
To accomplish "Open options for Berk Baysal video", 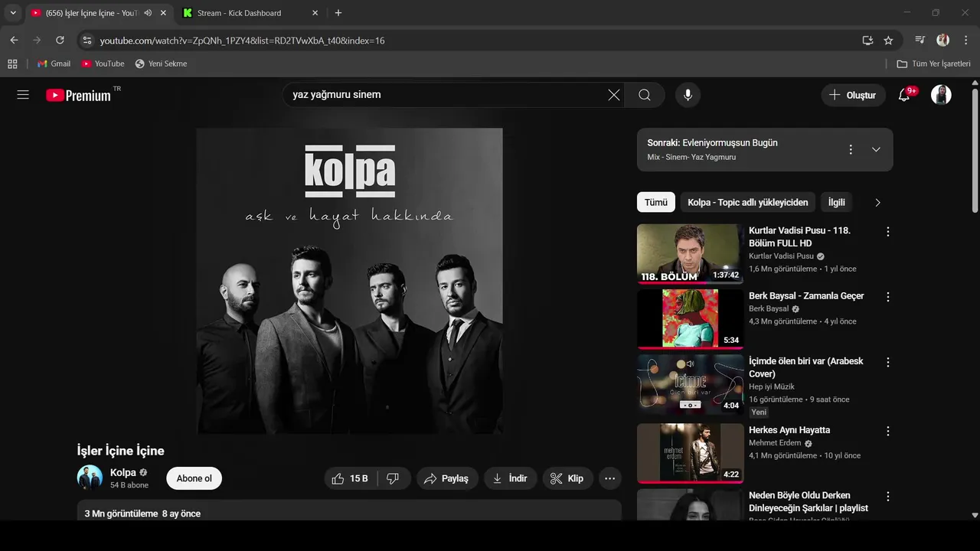I will tap(888, 297).
